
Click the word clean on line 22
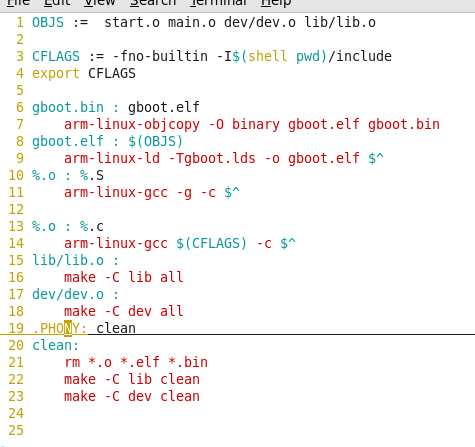(x=180, y=379)
